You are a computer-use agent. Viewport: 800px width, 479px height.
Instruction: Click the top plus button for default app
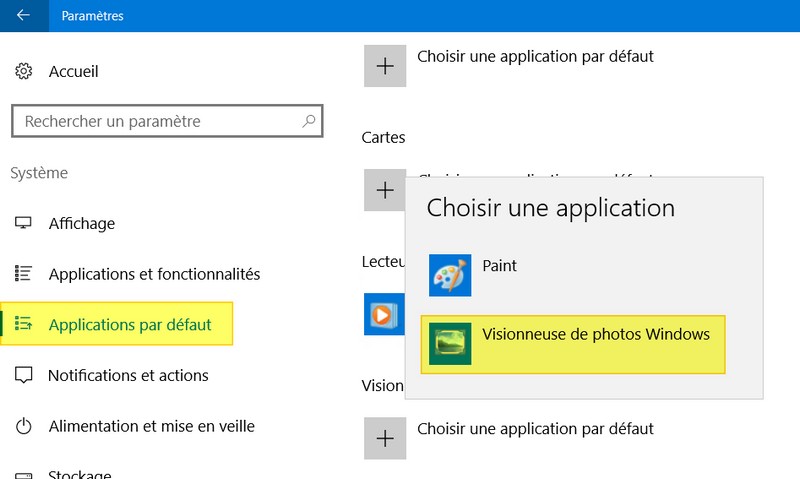pyautogui.click(x=384, y=65)
